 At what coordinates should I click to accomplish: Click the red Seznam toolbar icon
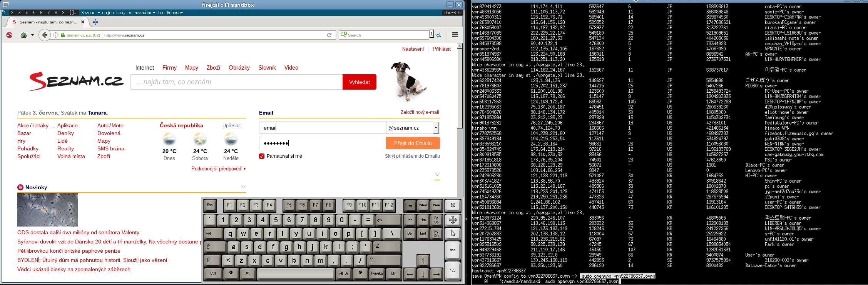(x=9, y=35)
